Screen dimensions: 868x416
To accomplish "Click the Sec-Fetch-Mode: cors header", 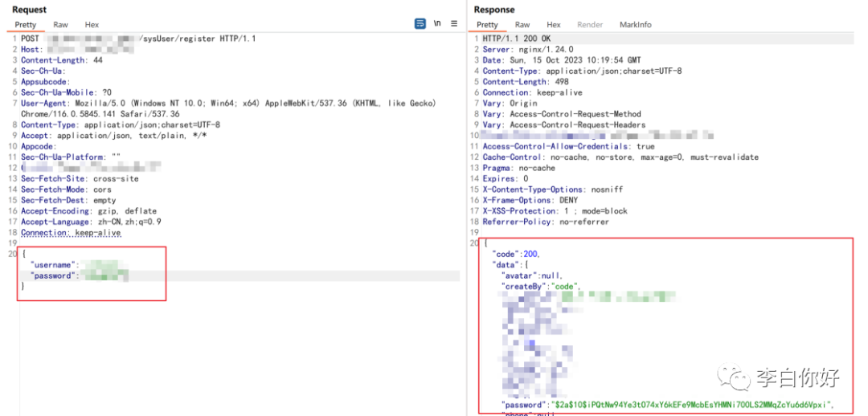I will [67, 190].
